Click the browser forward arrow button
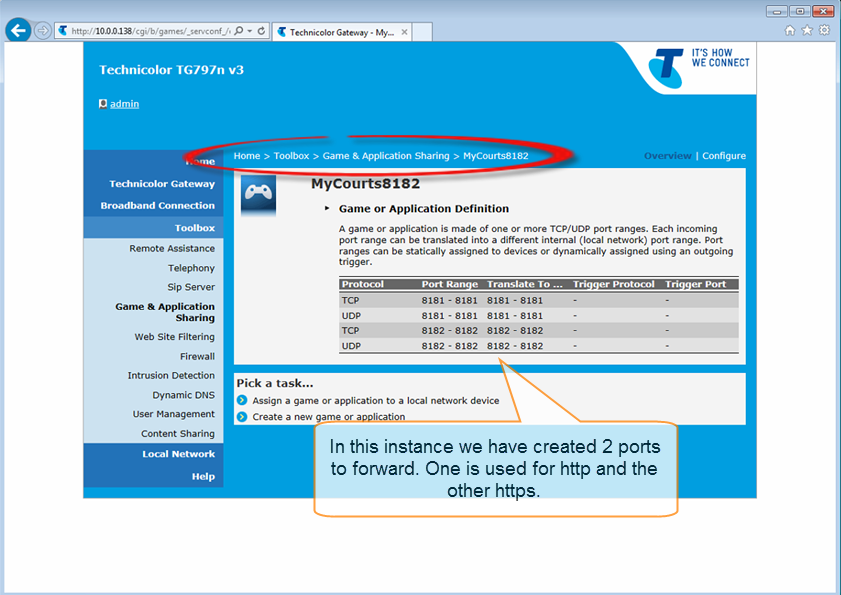 (x=42, y=31)
